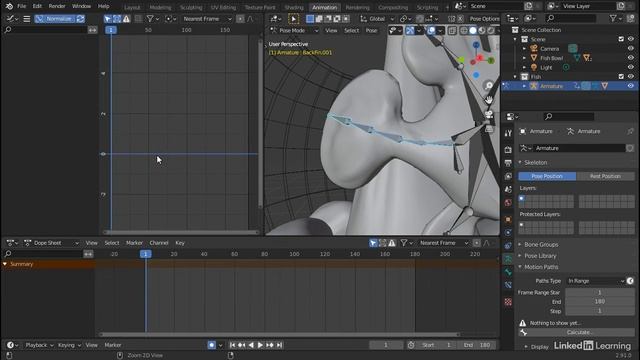Click the pin icon in the properties header
The height and width of the screenshot is (360, 640).
[630, 131]
